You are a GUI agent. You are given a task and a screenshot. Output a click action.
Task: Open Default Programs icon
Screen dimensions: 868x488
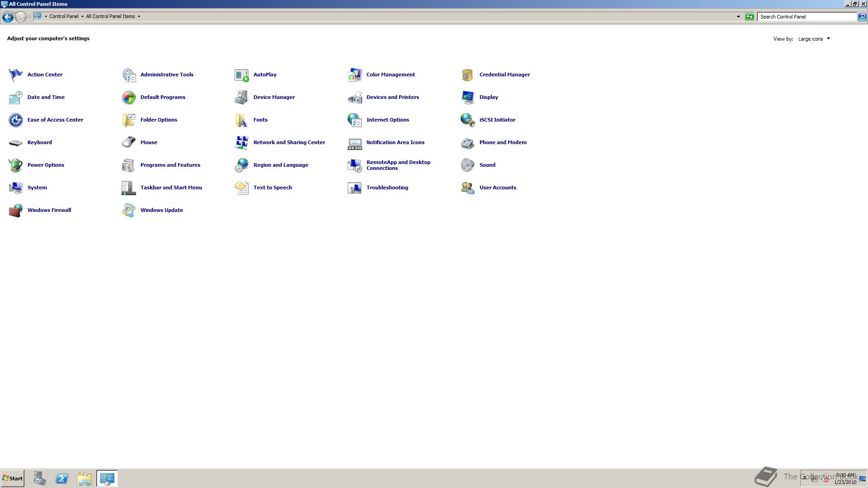click(x=129, y=98)
